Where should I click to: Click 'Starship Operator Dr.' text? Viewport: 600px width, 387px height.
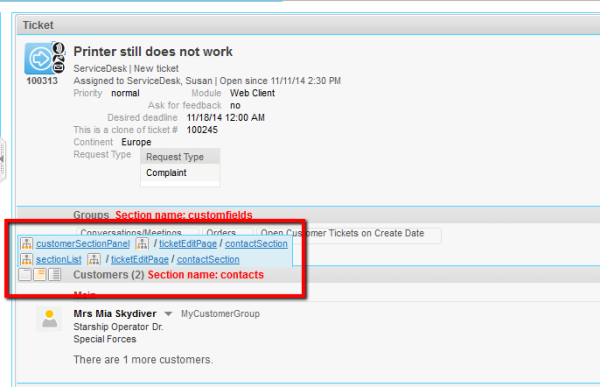pos(118,327)
